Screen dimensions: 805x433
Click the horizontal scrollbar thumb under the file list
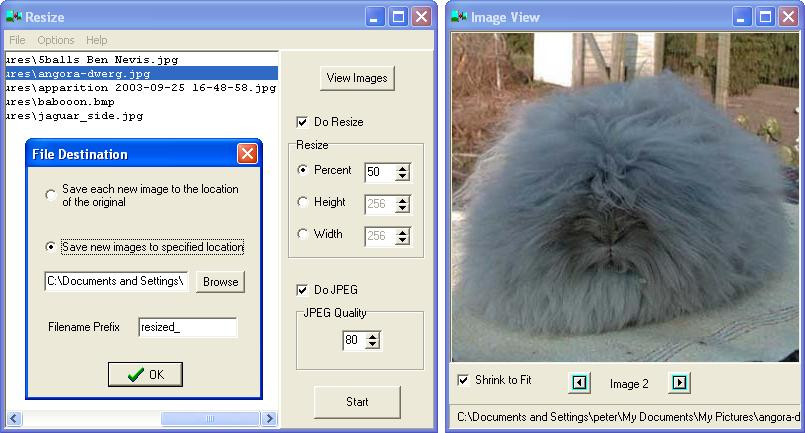tap(210, 419)
